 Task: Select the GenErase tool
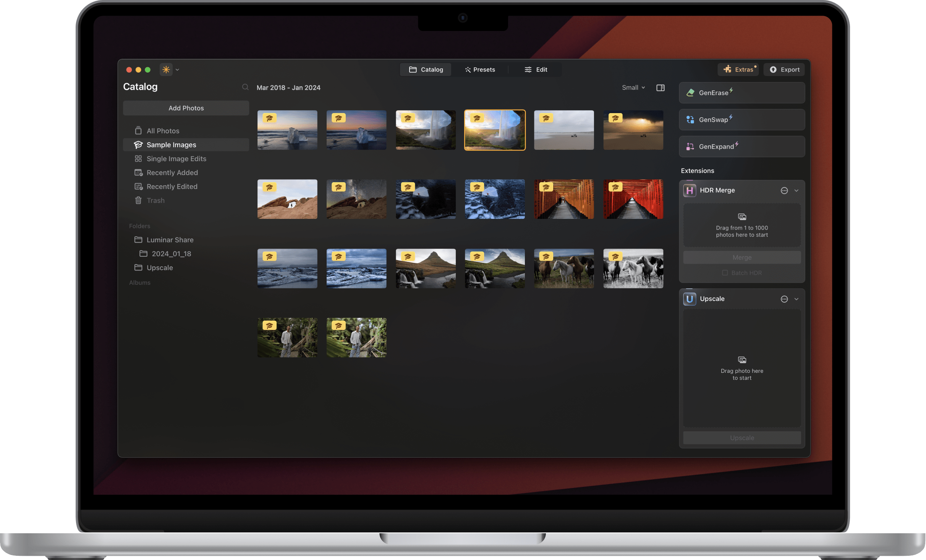(x=741, y=92)
